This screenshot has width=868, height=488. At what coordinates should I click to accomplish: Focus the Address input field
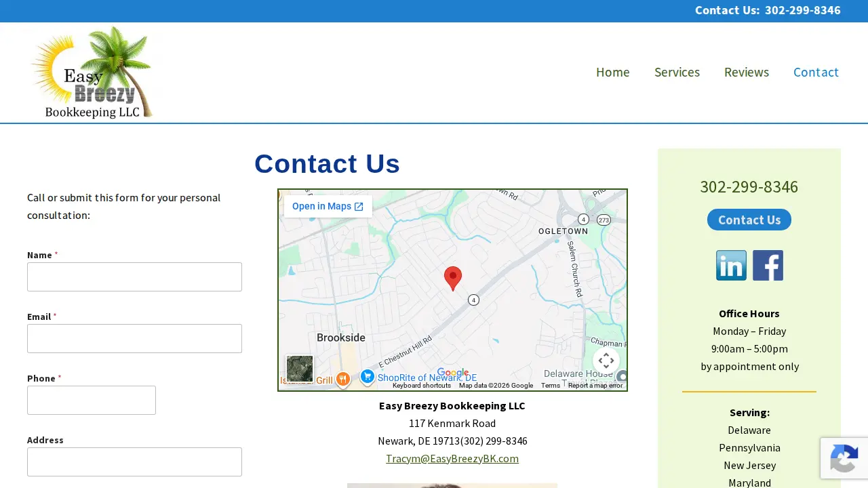[134, 462]
